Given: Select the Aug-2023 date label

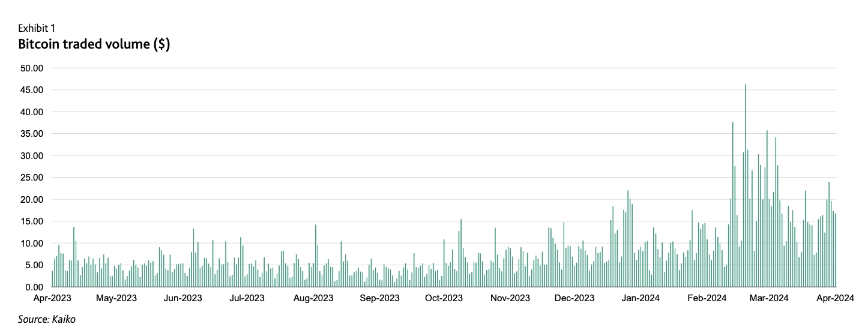Looking at the screenshot, I should pos(313,298).
